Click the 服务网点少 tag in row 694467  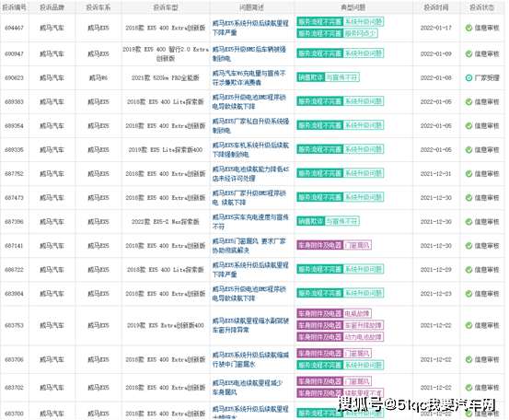point(360,33)
